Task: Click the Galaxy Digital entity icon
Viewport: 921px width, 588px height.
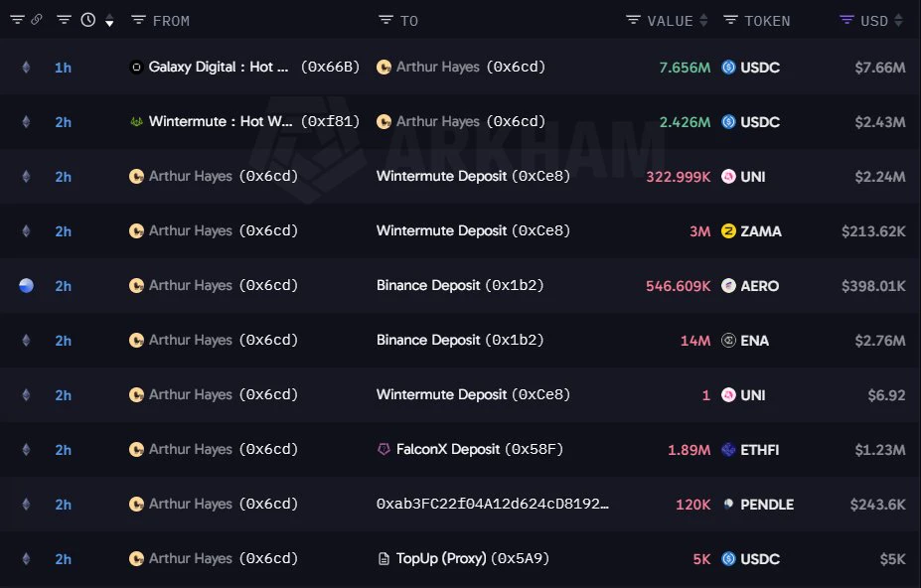Action: pos(136,67)
